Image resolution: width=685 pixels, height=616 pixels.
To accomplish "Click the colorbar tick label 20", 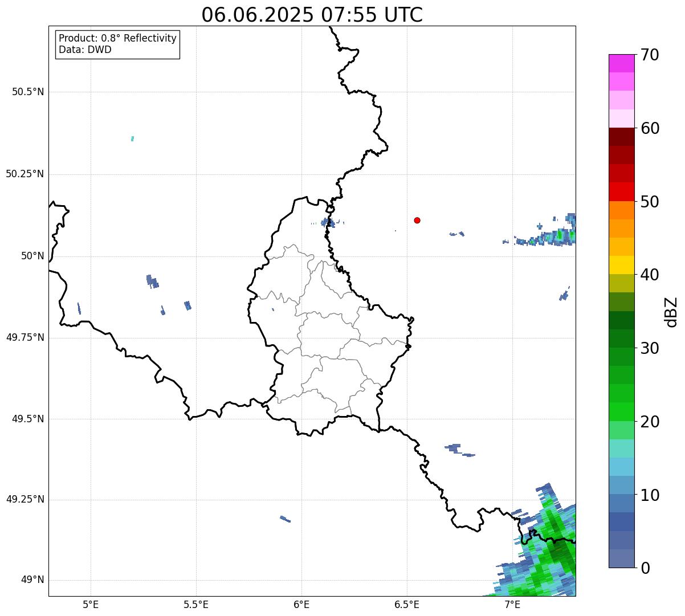I will [x=650, y=422].
